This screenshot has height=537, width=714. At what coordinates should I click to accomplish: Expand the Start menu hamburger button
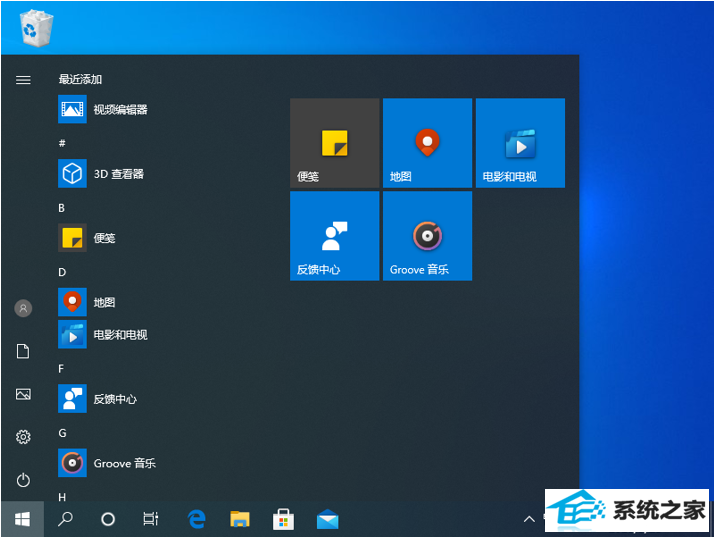23,80
